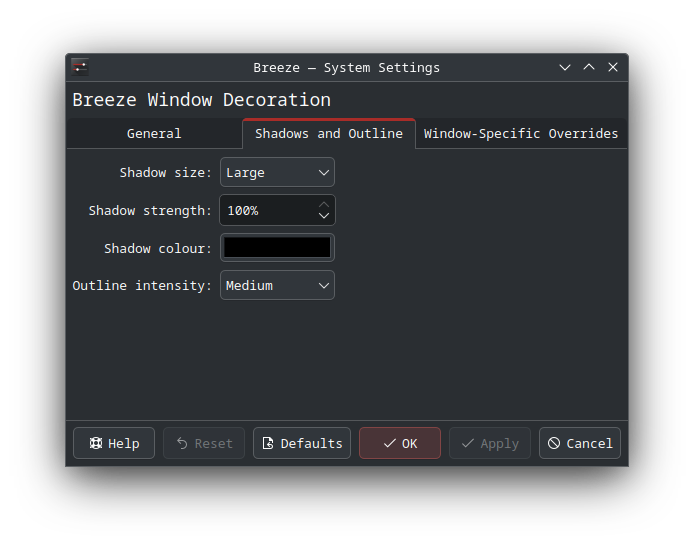Increase shadow strength with up arrow
The height and width of the screenshot is (545, 695).
324,205
